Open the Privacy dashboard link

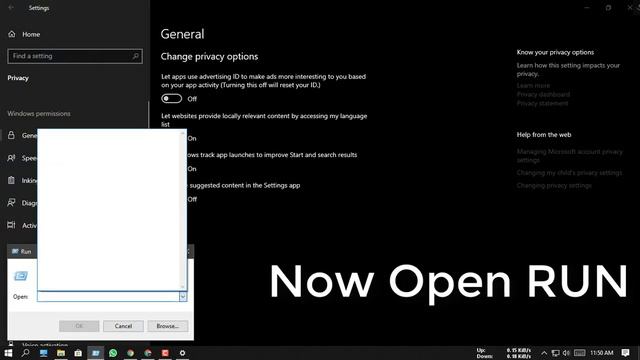[543, 94]
